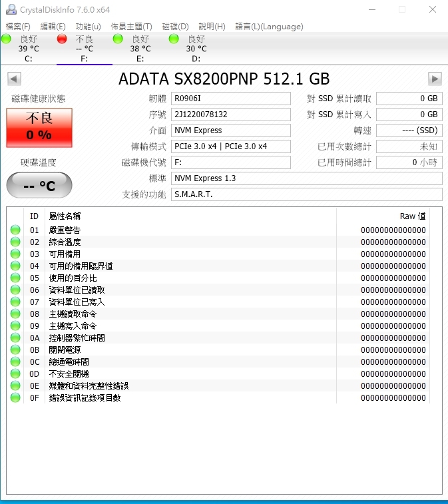Click the supported features field S.M.A.R.T.
The width and height of the screenshot is (448, 504).
click(307, 194)
